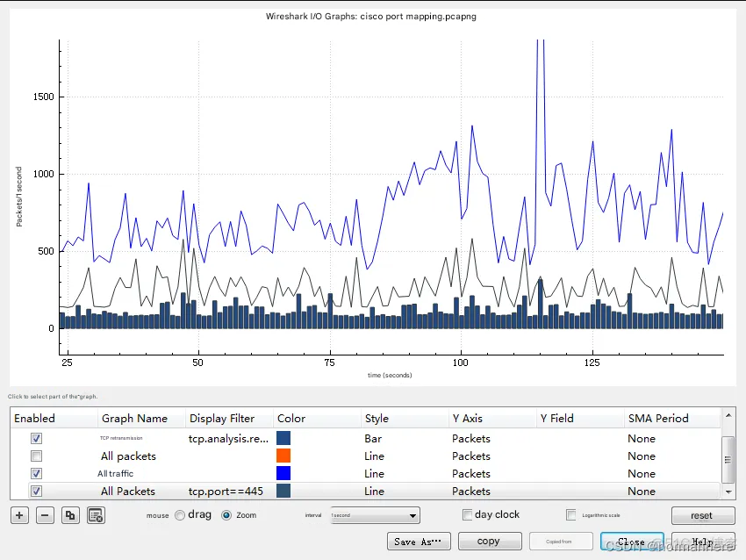This screenshot has height=560, width=746.
Task: Click the Packets Y Axis cell for TCP retransmission
Action: 471,438
